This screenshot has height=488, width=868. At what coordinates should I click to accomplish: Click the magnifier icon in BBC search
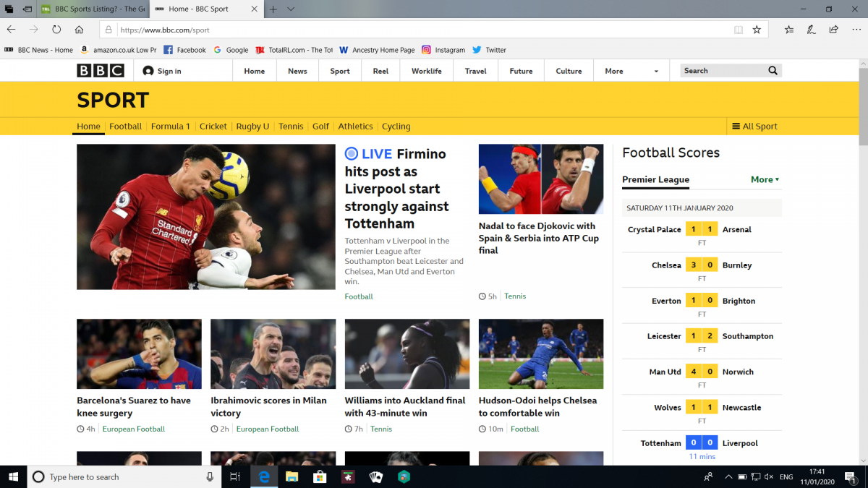pos(773,71)
